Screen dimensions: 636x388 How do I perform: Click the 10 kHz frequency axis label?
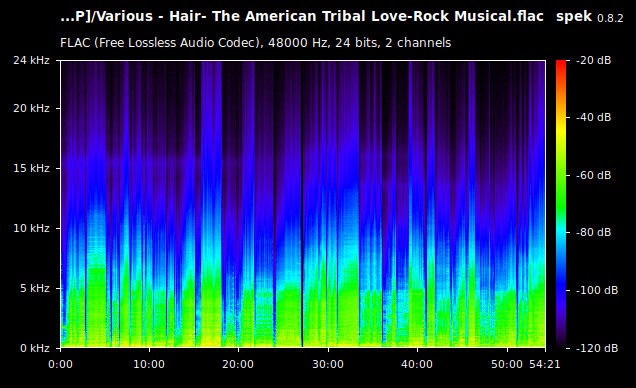[31, 228]
